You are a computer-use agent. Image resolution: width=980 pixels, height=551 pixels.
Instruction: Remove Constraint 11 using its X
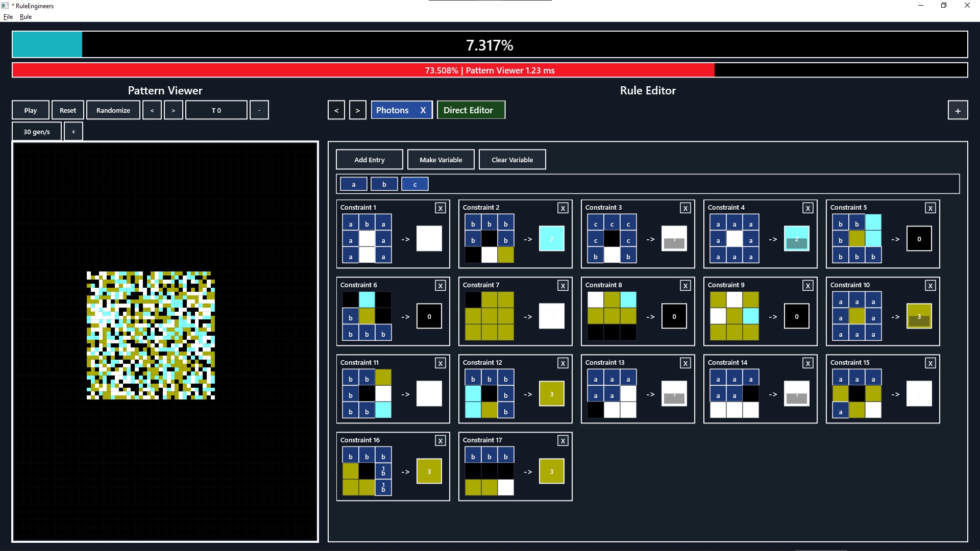[440, 363]
